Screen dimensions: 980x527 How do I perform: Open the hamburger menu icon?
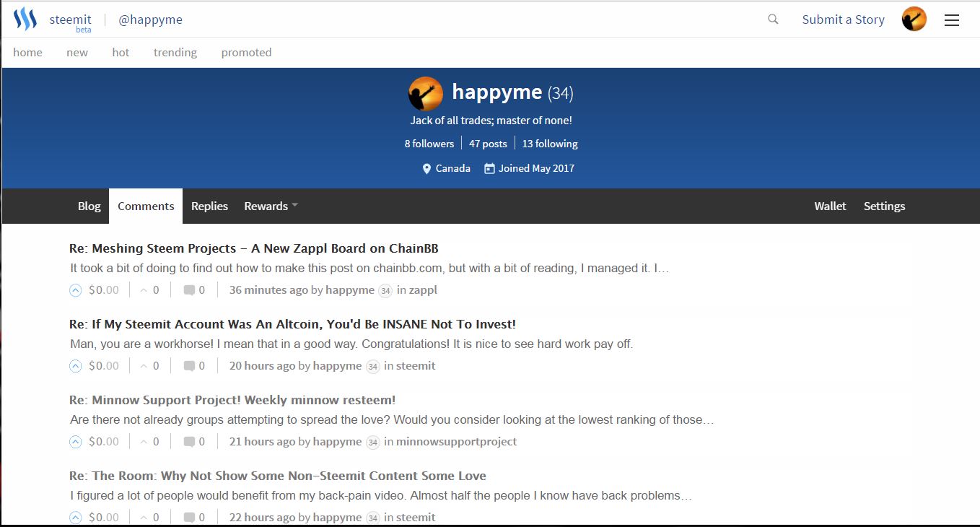pyautogui.click(x=952, y=20)
